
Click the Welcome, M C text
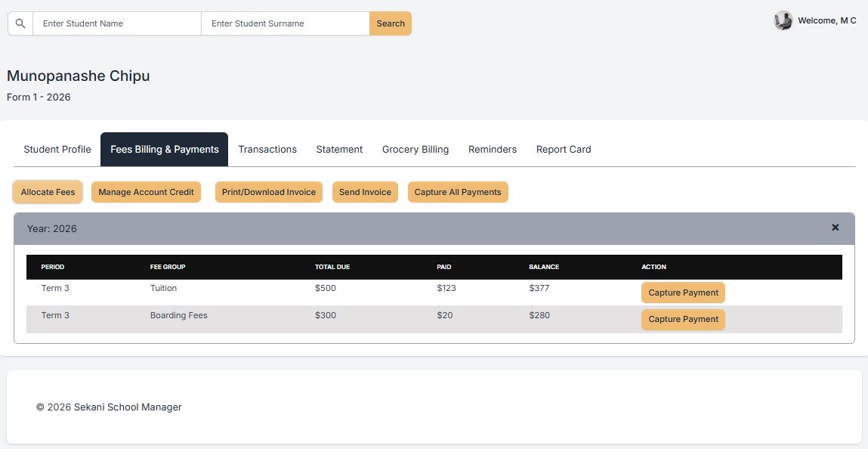point(827,20)
